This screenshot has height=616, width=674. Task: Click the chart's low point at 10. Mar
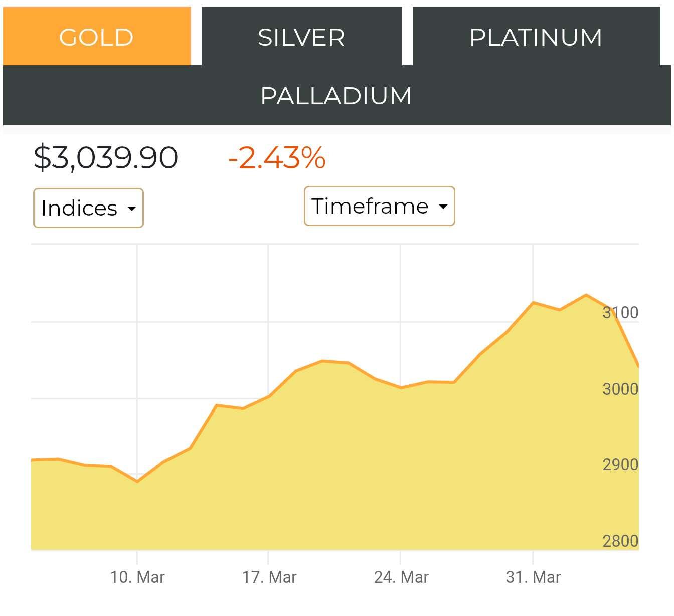(x=137, y=481)
